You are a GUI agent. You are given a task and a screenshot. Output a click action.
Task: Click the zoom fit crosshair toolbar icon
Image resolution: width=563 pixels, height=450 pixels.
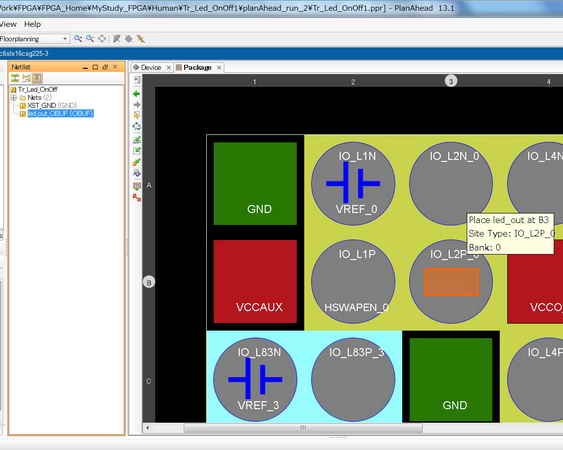click(x=102, y=38)
